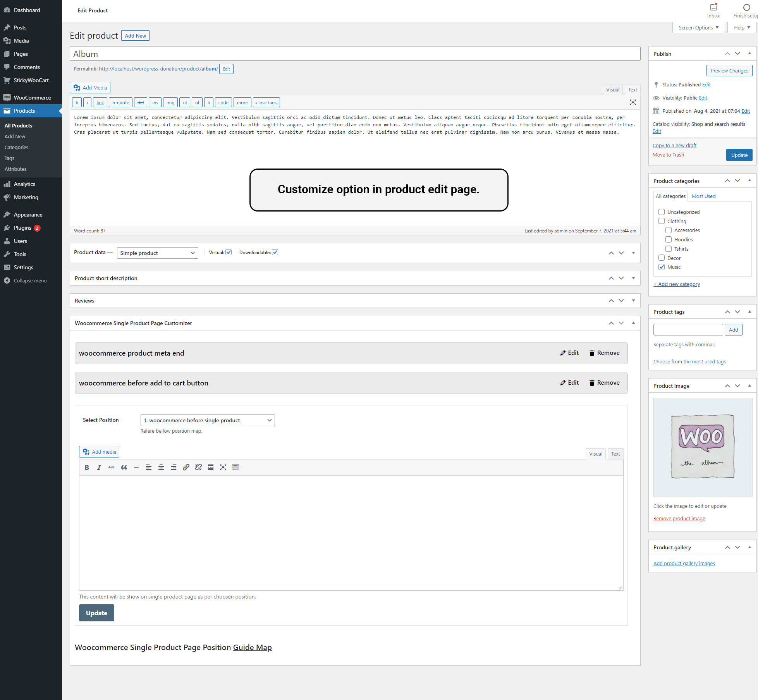The width and height of the screenshot is (758, 700).
Task: Open the Guide Map link
Action: (252, 647)
